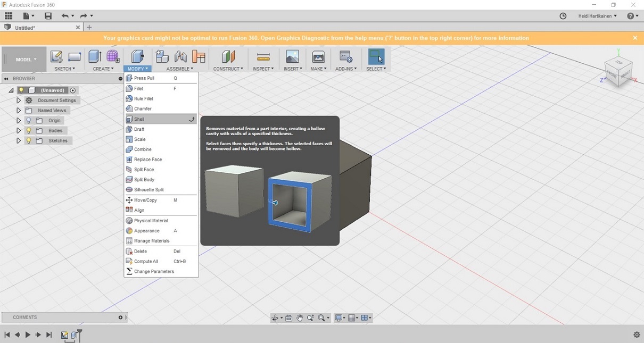Viewport: 644px width, 343px height.
Task: Toggle visibility bulb of Sketches folder
Action: (x=29, y=141)
